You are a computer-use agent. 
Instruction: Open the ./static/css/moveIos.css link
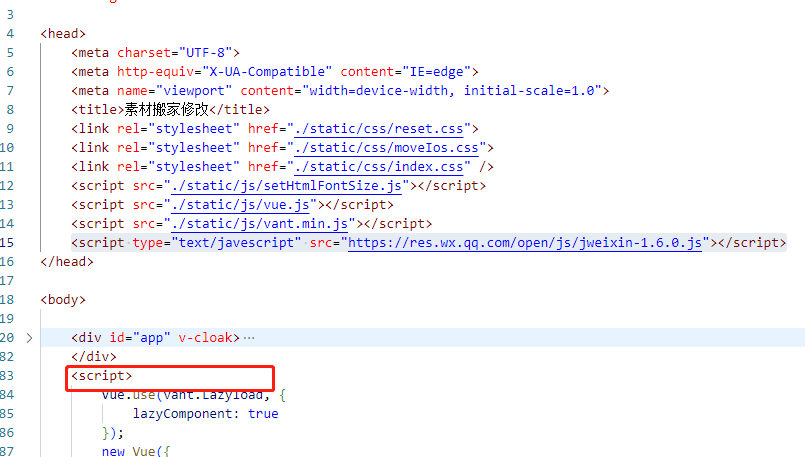[387, 148]
